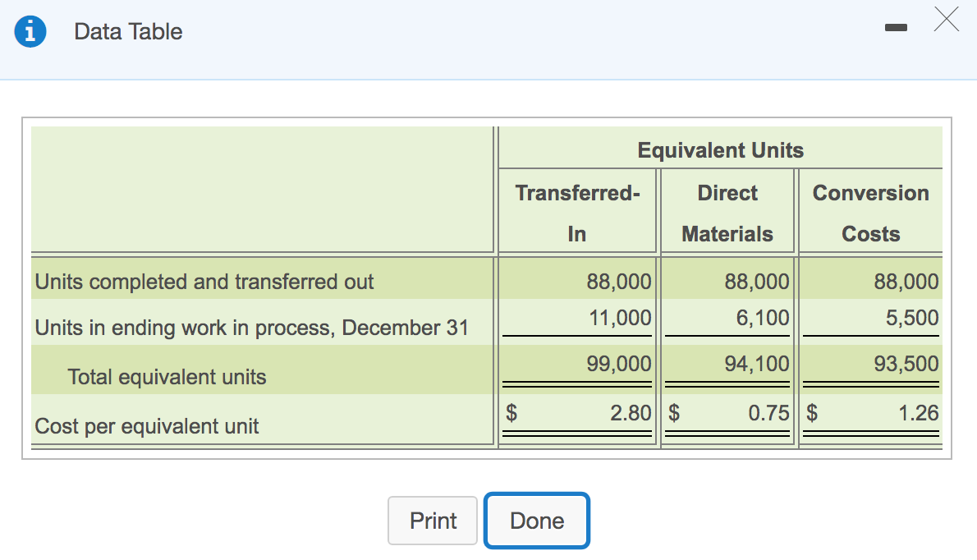Click the Equivalent Units header cell

[720, 149]
